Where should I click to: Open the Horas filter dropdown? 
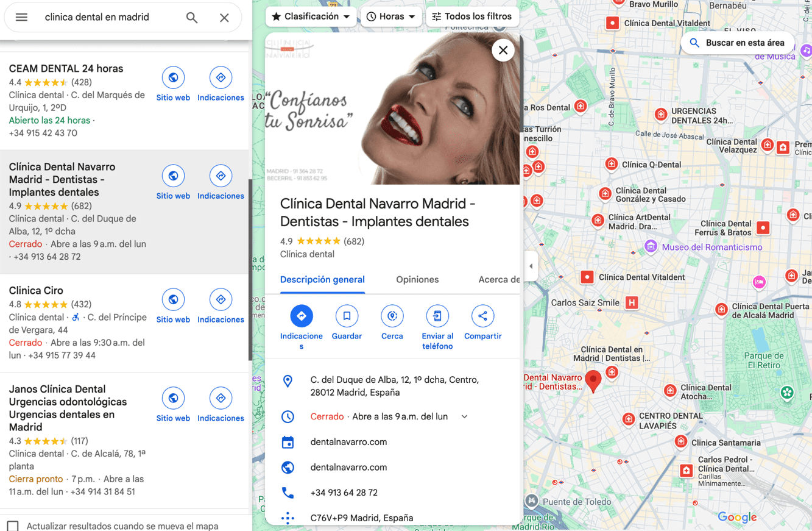tap(390, 16)
